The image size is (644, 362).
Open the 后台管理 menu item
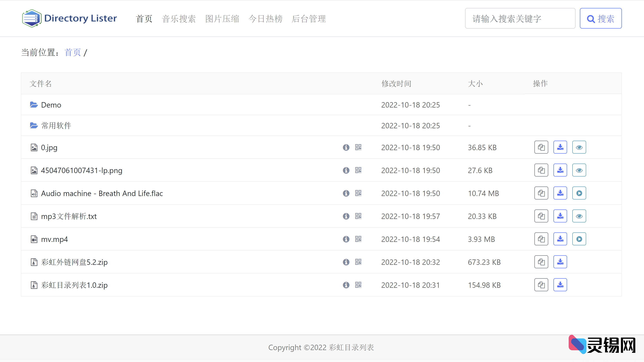[x=309, y=19]
